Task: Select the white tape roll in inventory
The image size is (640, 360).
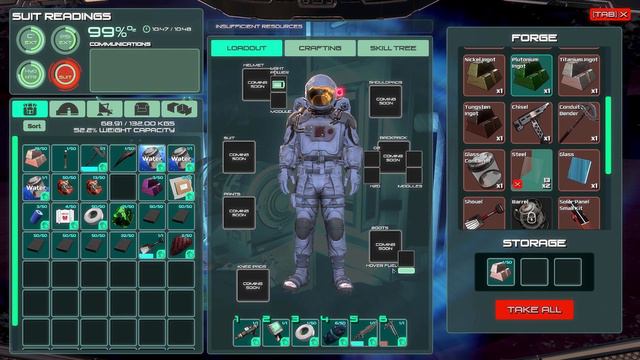Action: pos(94,216)
